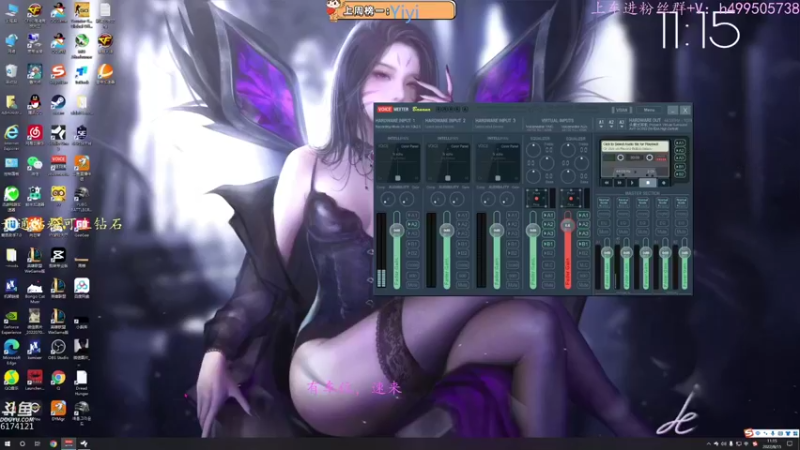Viewport: 800px width, 450px height.
Task: Click the VBAN button in VoiceMeeter
Action: [621, 110]
